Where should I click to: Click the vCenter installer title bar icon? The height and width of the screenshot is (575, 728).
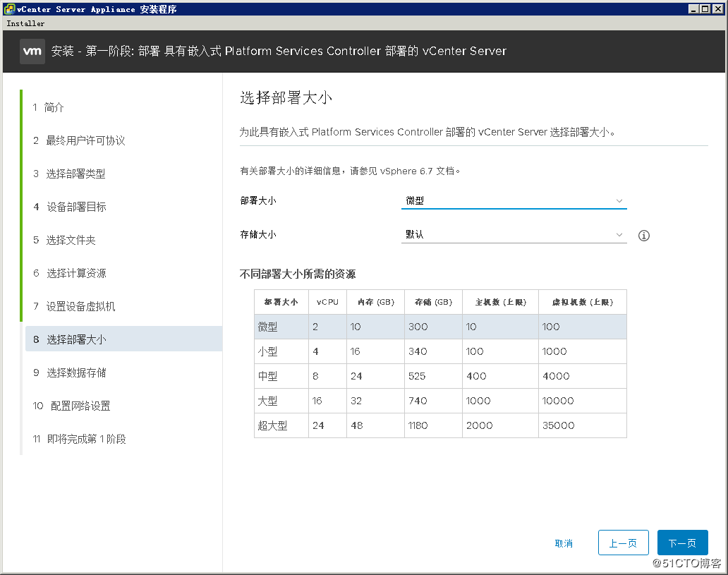click(x=9, y=9)
